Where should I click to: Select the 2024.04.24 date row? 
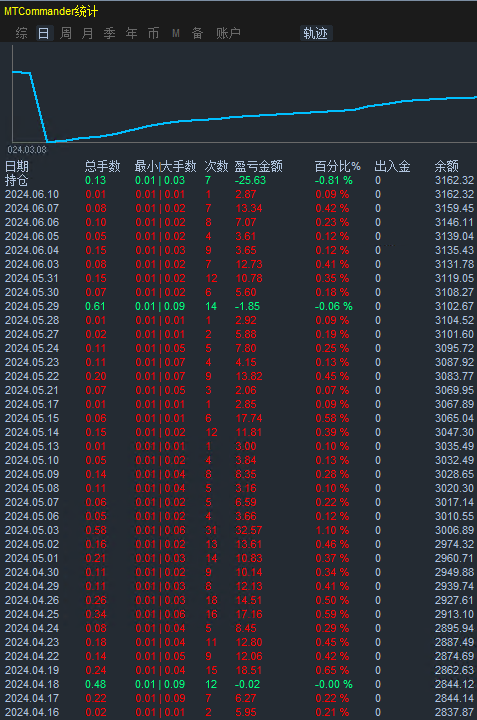pyautogui.click(x=238, y=628)
